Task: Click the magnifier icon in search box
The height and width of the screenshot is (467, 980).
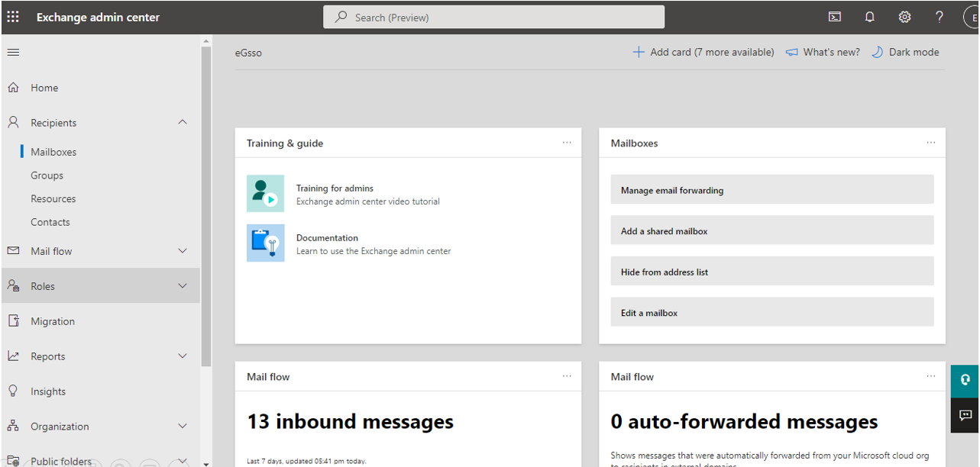Action: (341, 17)
